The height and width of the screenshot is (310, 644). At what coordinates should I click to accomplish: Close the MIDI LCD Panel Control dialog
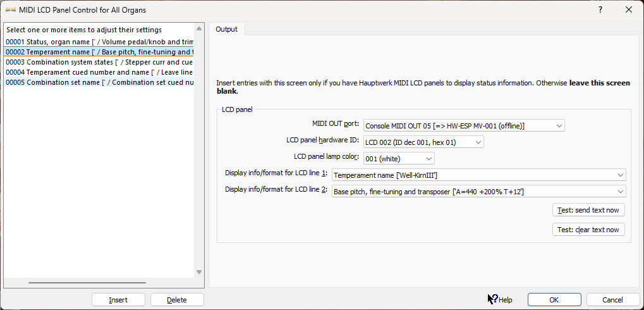629,9
